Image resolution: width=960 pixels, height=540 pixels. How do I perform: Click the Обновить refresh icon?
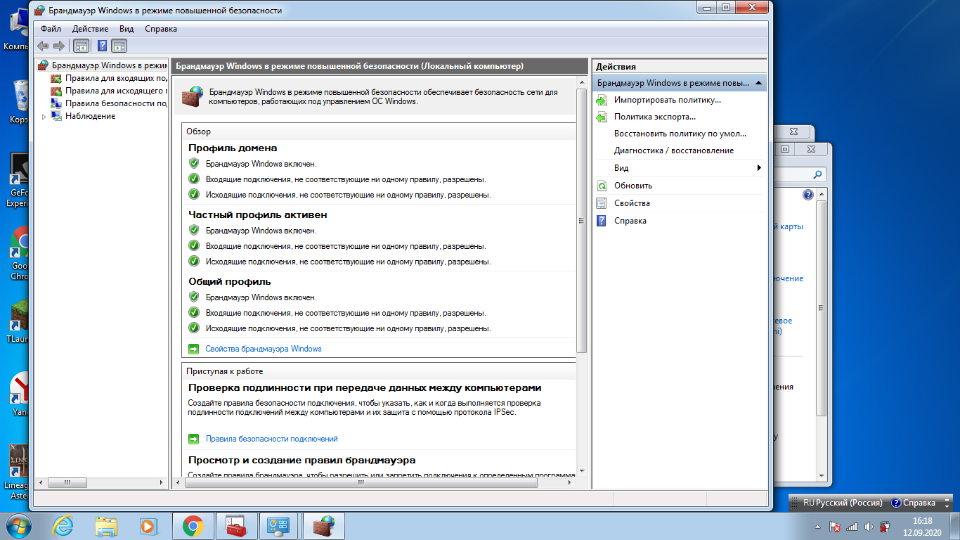(x=602, y=186)
